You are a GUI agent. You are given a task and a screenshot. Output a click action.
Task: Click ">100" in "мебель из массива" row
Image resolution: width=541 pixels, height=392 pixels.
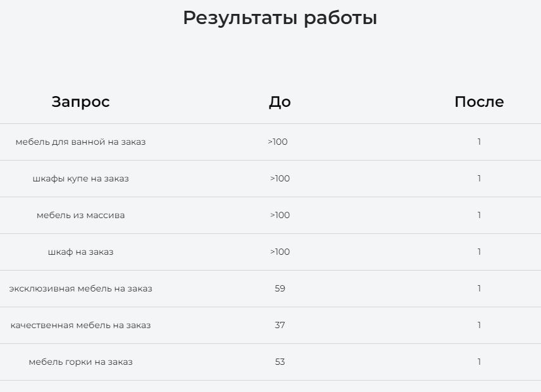pos(280,215)
